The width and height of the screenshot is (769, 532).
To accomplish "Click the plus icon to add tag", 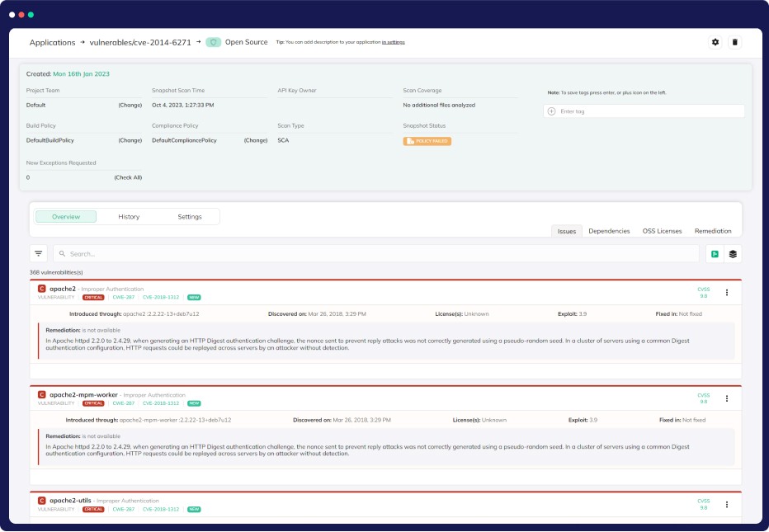I will point(551,111).
